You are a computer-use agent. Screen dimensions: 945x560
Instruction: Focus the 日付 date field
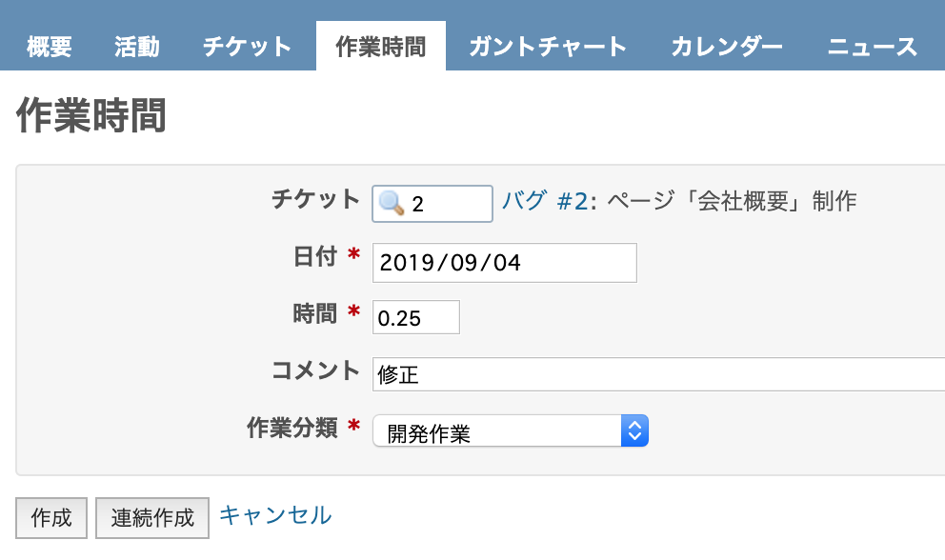point(505,263)
